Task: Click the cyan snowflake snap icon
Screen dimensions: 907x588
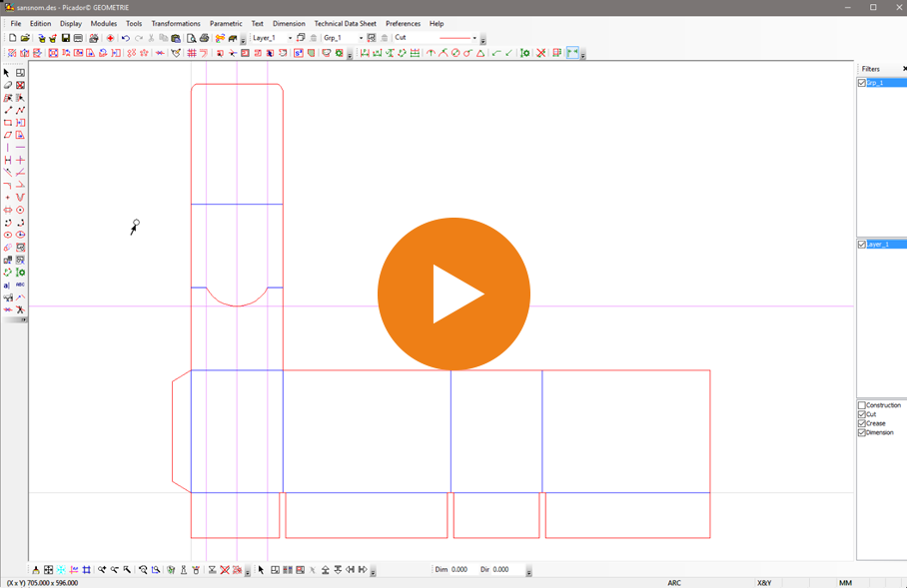Action: pos(61,570)
